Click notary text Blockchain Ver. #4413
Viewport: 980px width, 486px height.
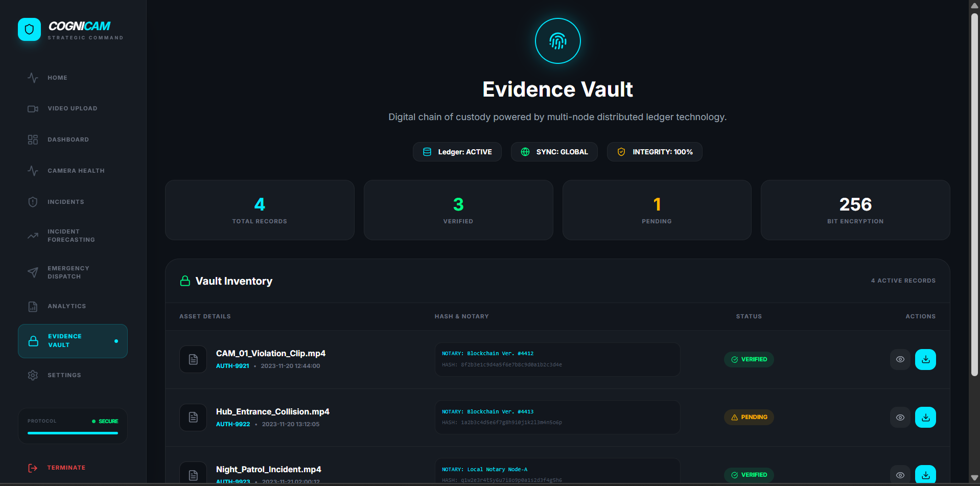(500, 411)
